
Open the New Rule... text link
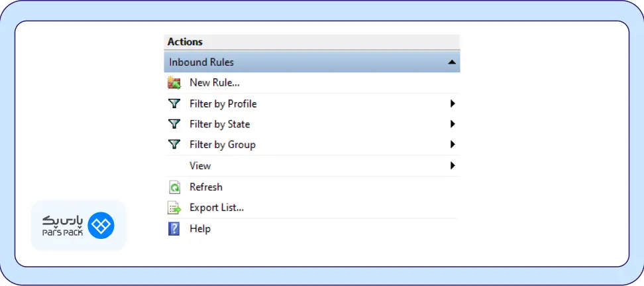[214, 83]
